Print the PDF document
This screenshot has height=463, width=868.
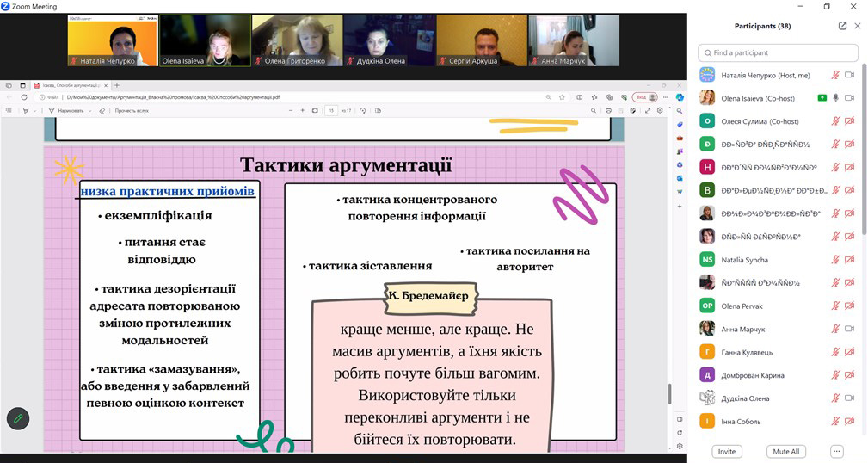(608, 111)
